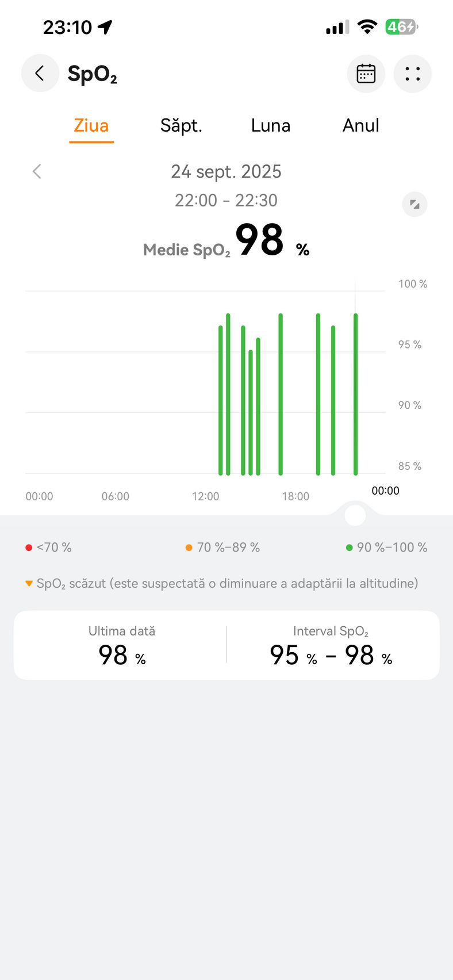
Task: Tap the green 90 %–100 % legend dot
Action: pos(349,548)
